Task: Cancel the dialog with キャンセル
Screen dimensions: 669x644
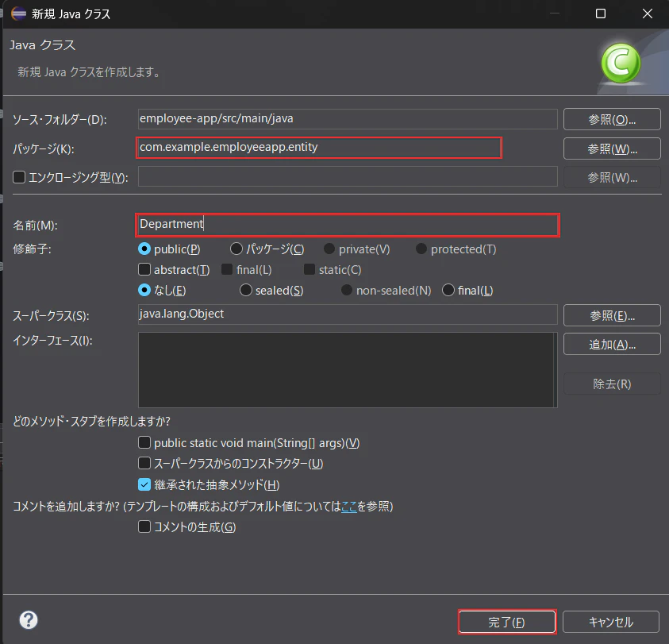Action: tap(611, 622)
